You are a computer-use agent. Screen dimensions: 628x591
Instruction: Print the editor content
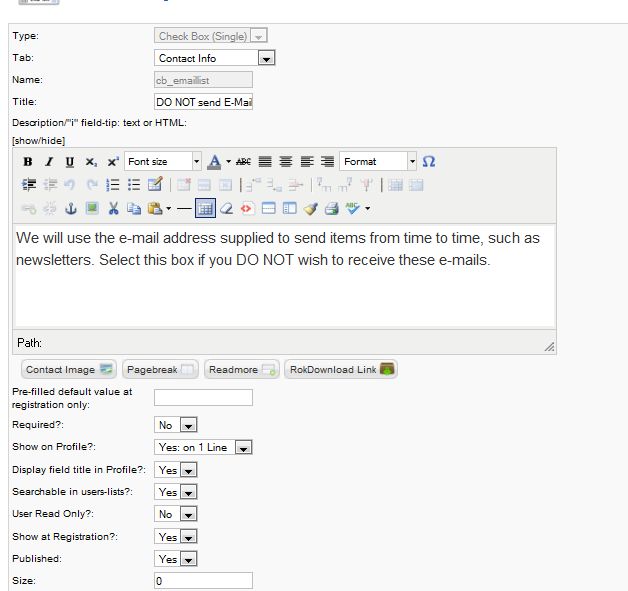332,209
